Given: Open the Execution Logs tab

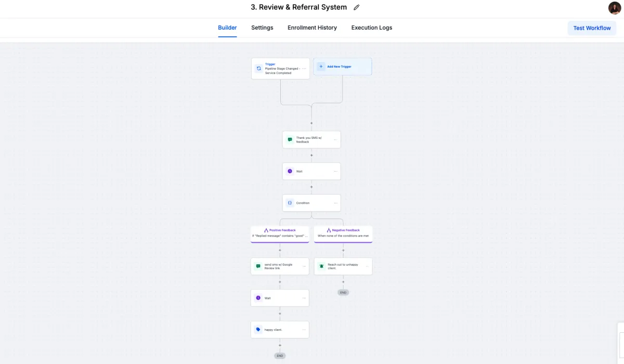Looking at the screenshot, I should tap(371, 28).
